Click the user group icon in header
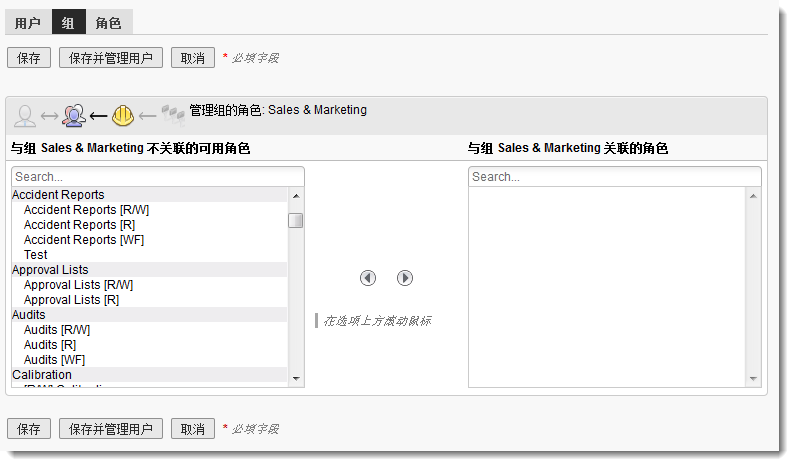 pyautogui.click(x=74, y=115)
